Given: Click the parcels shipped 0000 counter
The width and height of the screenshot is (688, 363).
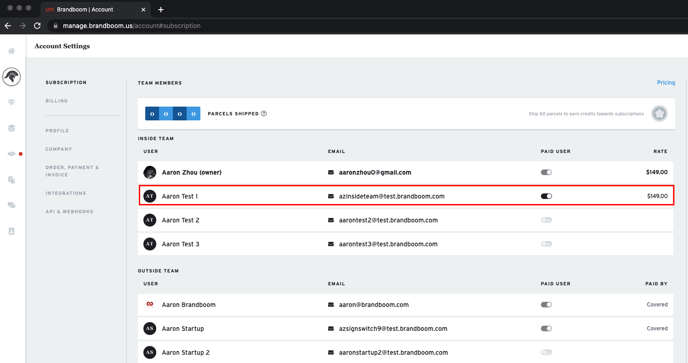Looking at the screenshot, I should tap(172, 114).
